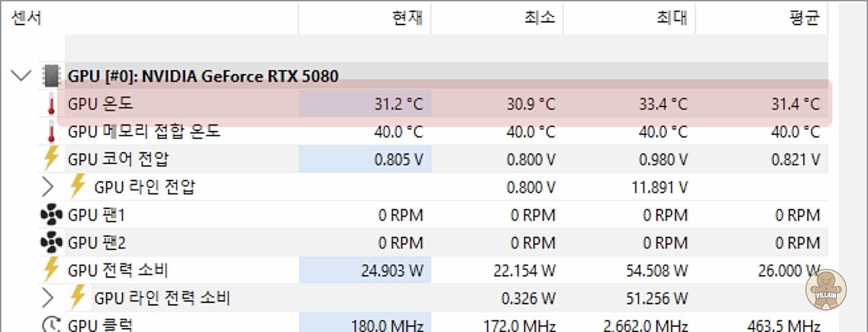Click the average power value 26.000 W
The height and width of the screenshot is (332, 868).
(x=789, y=271)
